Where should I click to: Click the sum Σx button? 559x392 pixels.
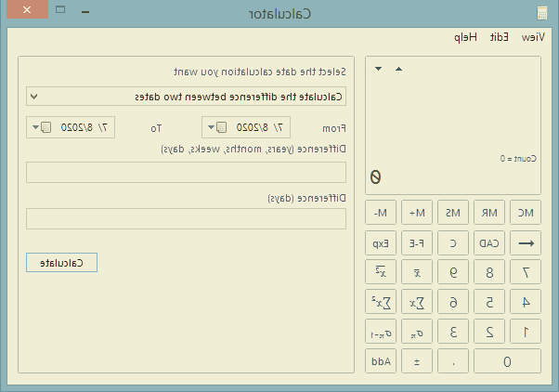pos(417,302)
